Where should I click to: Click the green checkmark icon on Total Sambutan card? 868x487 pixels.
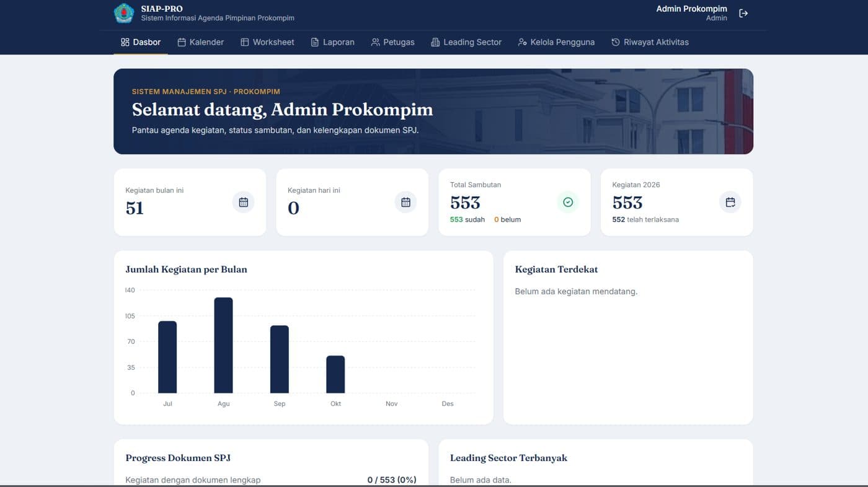pyautogui.click(x=568, y=202)
